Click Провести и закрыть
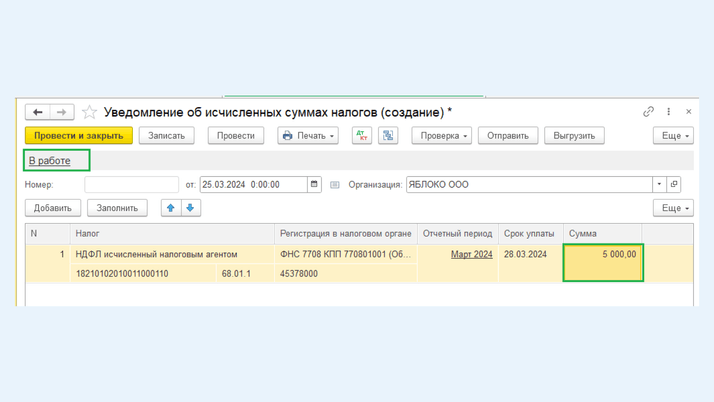The width and height of the screenshot is (714, 402). [x=79, y=136]
